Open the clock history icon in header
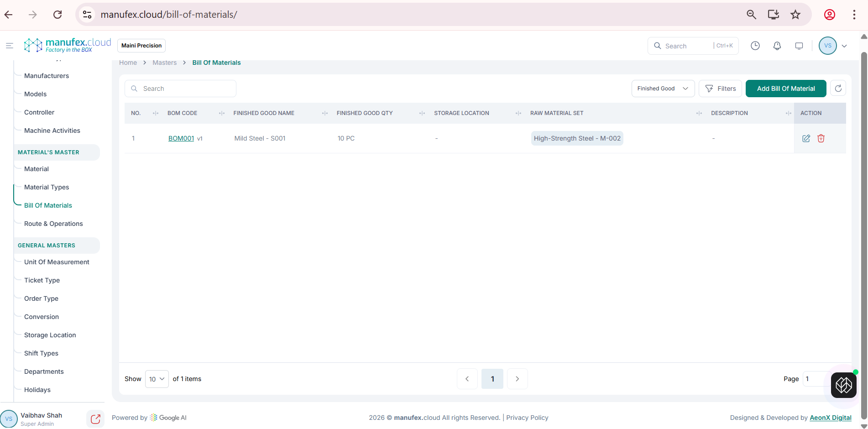The width and height of the screenshot is (868, 429). coord(755,46)
